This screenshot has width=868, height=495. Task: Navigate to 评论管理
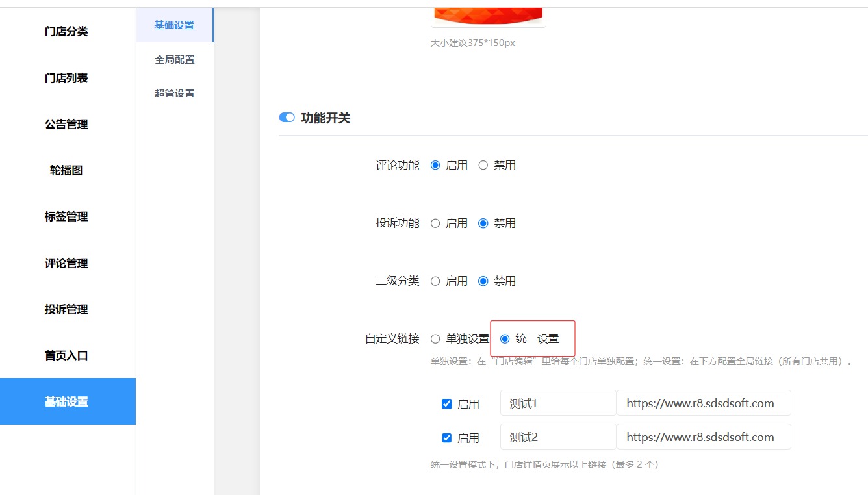(66, 263)
